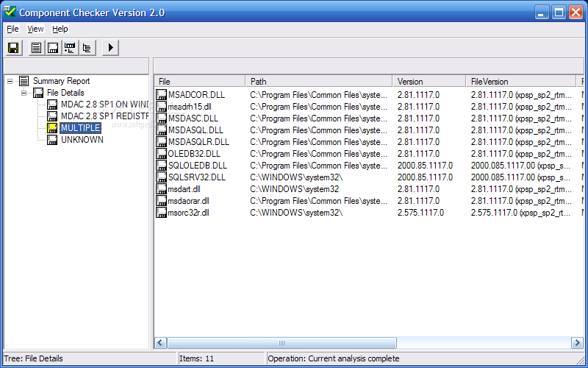
Task: Click the Summary Report toolbar icon
Action: tap(36, 48)
